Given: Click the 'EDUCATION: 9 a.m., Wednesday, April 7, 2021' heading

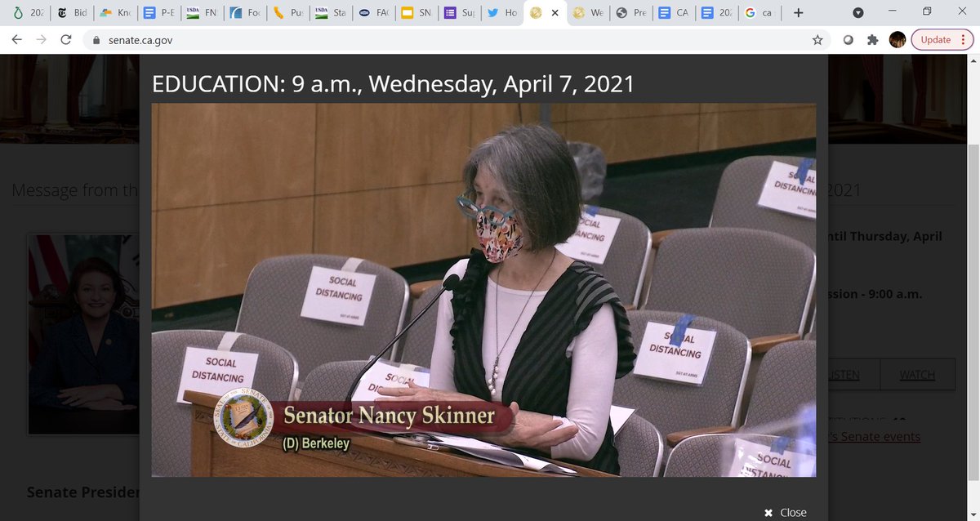Looking at the screenshot, I should click(x=394, y=83).
